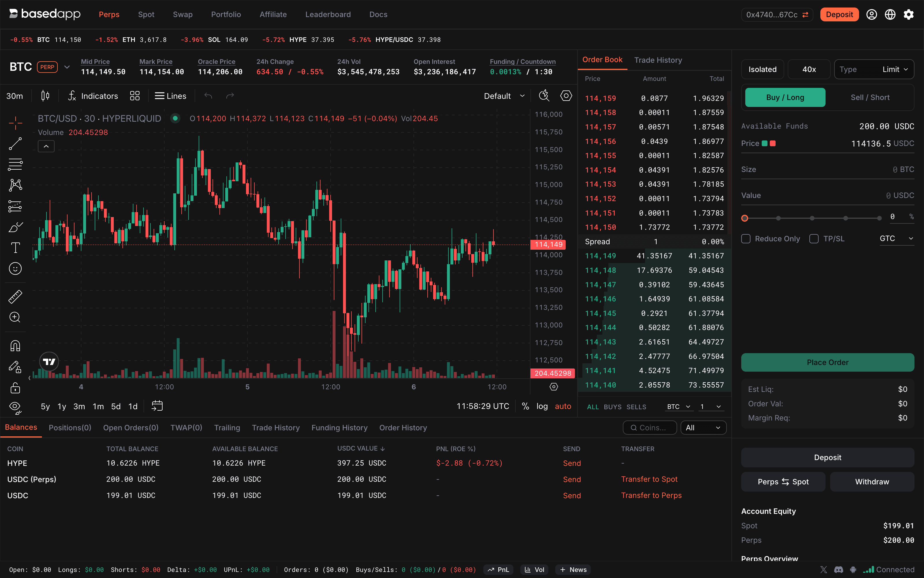
Task: Open the Spot navigation tab
Action: tap(146, 14)
